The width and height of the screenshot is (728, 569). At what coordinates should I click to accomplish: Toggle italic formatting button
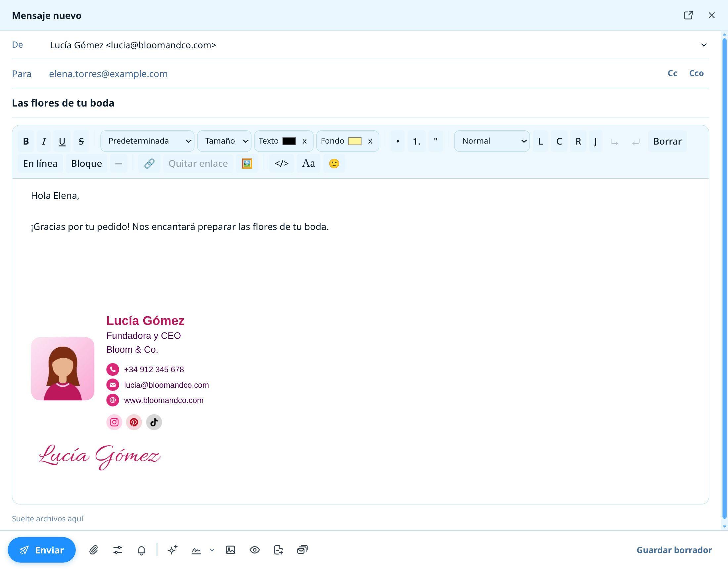tap(44, 141)
